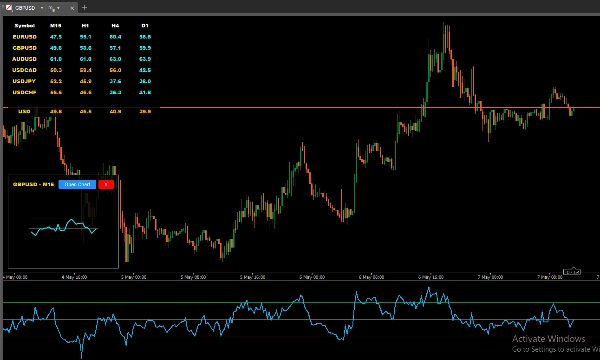Click USDJPY D1 value 38.0

click(145, 81)
